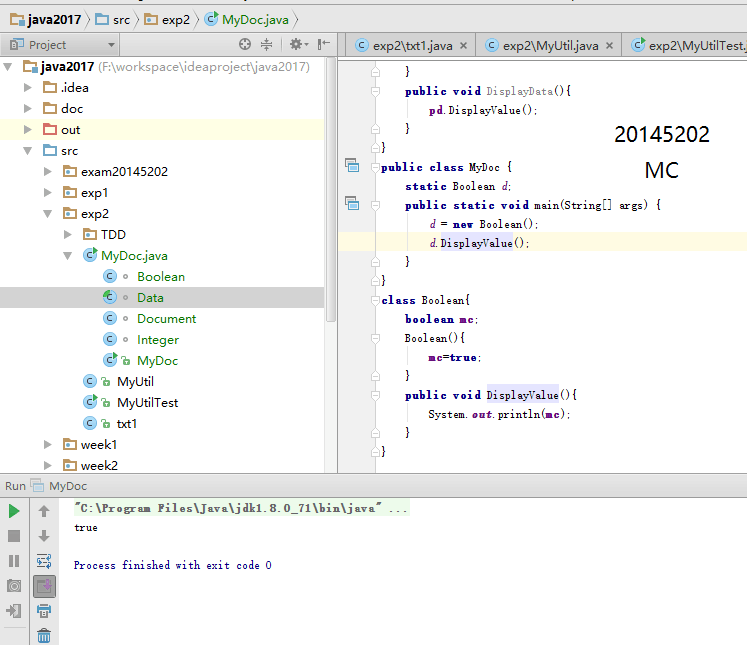Click 'Process finished with exit code 0' text
747x645 pixels.
[172, 565]
